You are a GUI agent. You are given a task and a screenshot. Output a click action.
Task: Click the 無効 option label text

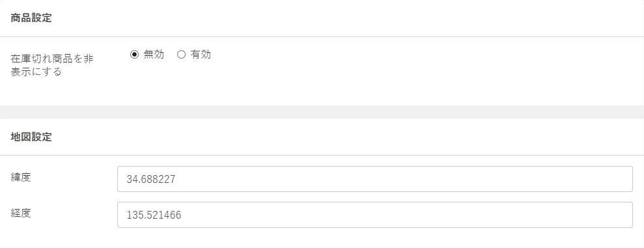[x=154, y=54]
